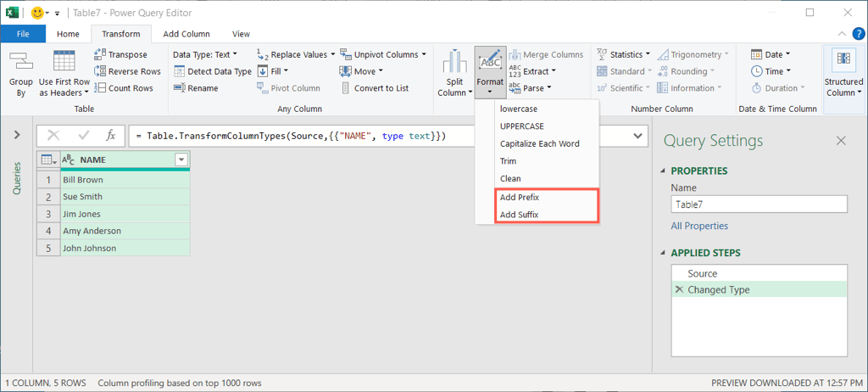Collapse the PROPERTIES section

click(x=664, y=171)
